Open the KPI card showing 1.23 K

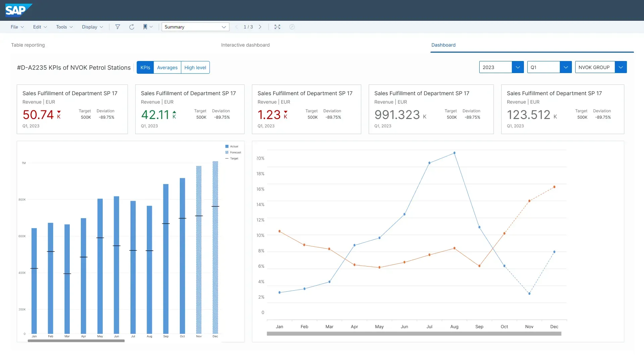pyautogui.click(x=307, y=109)
